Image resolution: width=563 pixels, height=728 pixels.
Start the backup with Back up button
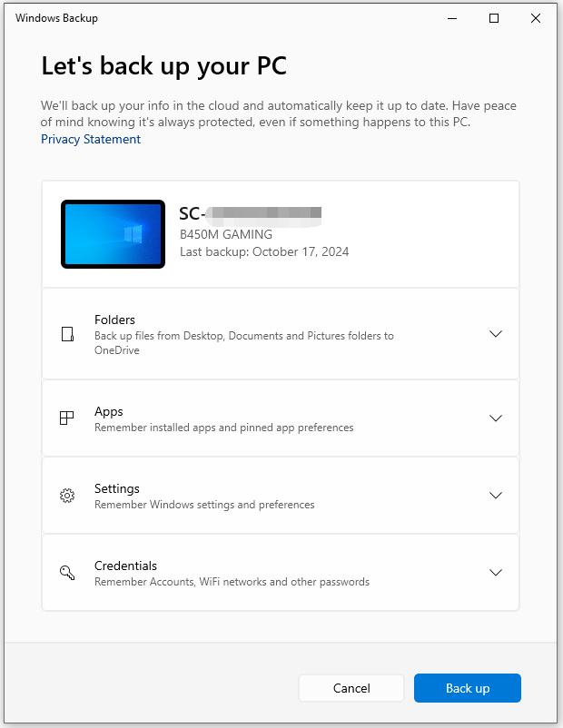coord(467,688)
